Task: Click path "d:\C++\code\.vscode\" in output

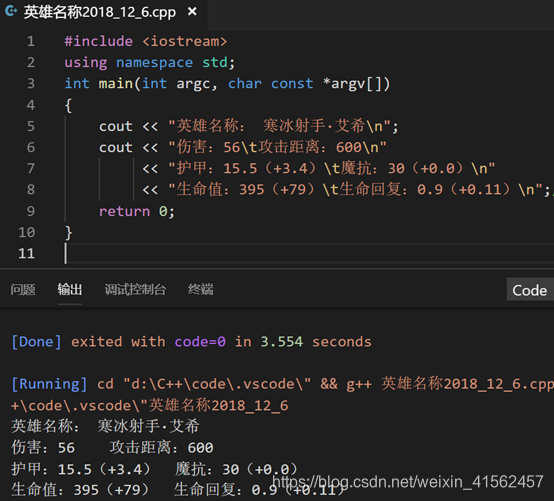Action: tap(217, 384)
